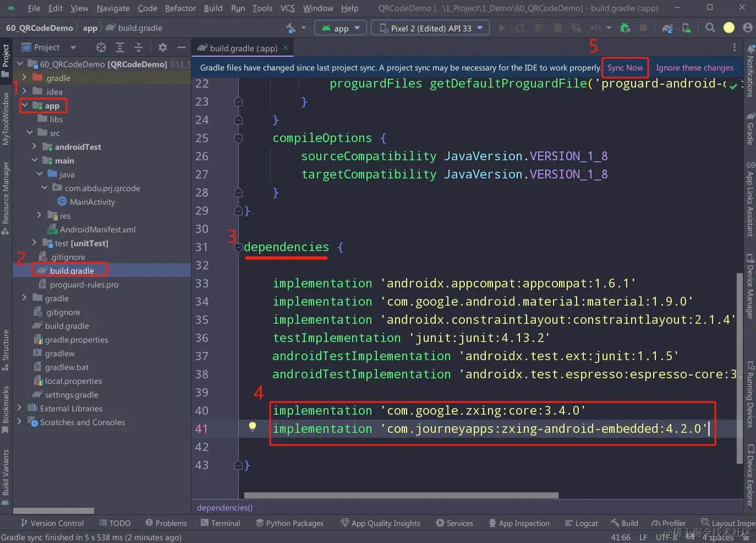Click the Search Everywhere magnifier icon
The height and width of the screenshot is (543, 756).
tap(710, 28)
